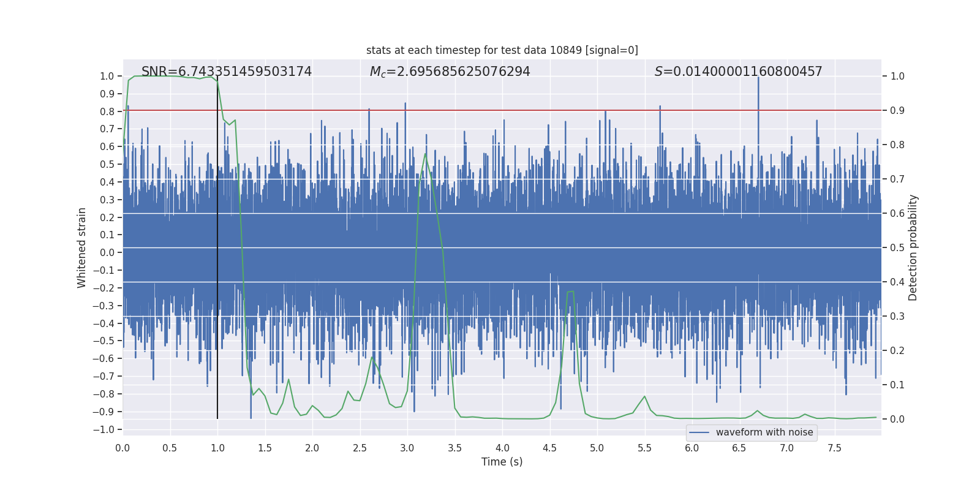Screen dimensions: 980x490
Task: Click the S=0.014 annotation text
Action: (738, 72)
